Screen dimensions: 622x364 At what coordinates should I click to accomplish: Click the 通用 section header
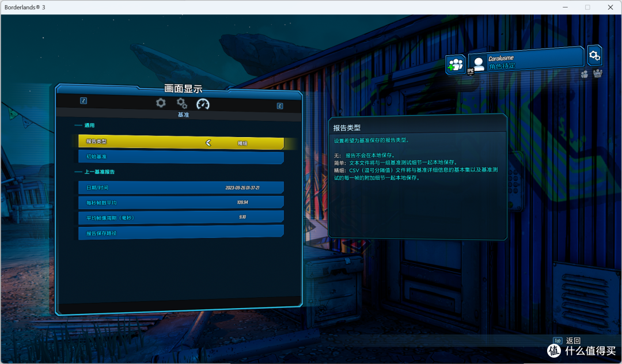tap(89, 126)
